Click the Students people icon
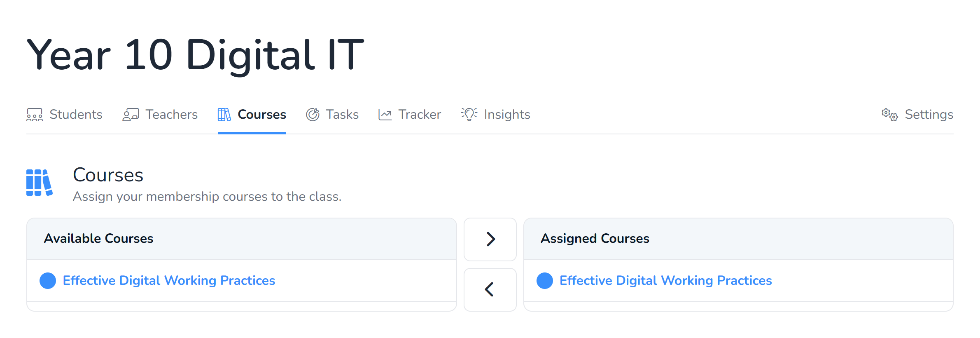980x338 pixels. (35, 115)
